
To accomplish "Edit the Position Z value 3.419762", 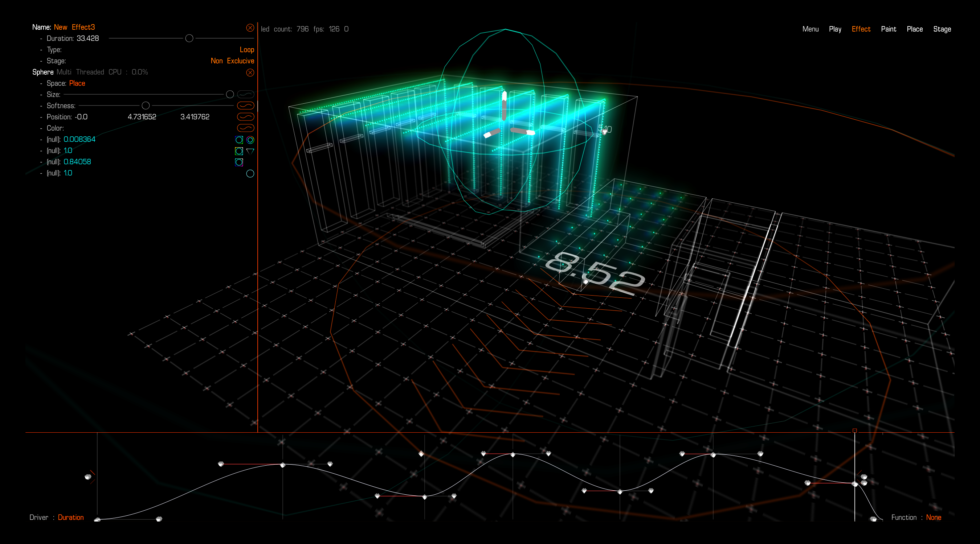I will pyautogui.click(x=195, y=117).
